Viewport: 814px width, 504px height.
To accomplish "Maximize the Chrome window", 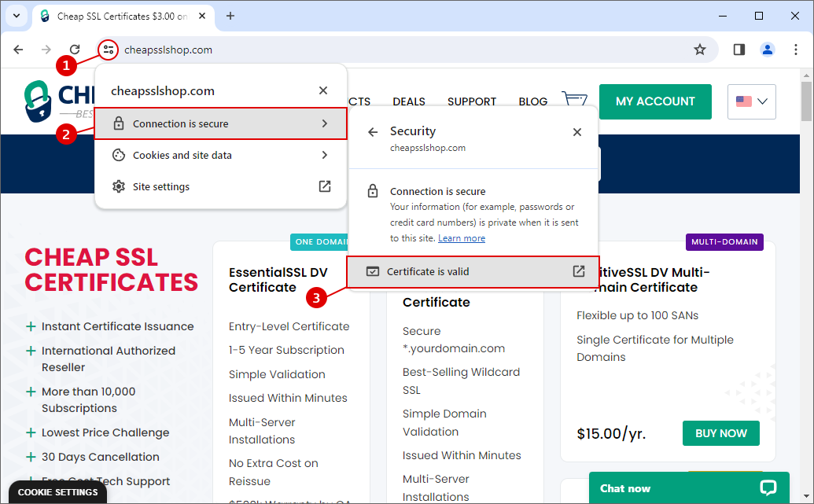I will click(x=758, y=16).
